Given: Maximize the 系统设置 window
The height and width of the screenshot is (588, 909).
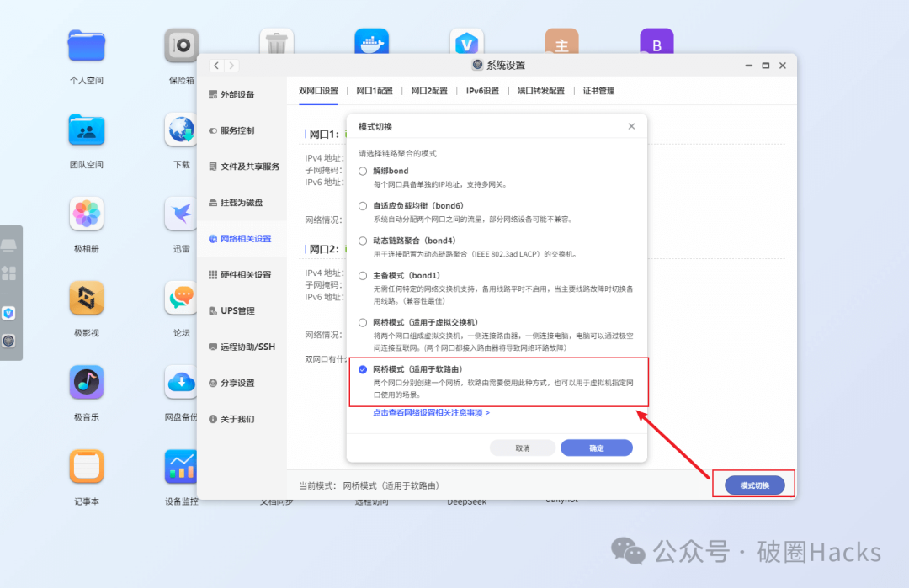Looking at the screenshot, I should pos(765,66).
